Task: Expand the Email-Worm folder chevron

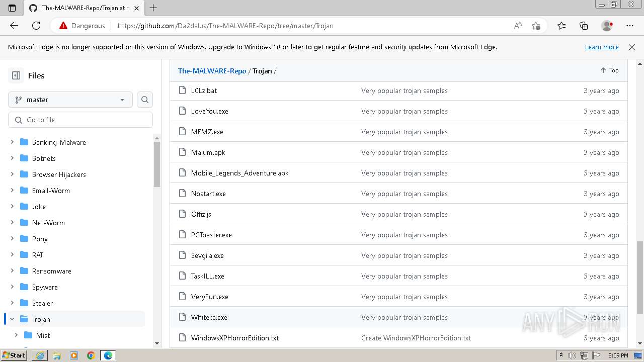Action: (12, 191)
